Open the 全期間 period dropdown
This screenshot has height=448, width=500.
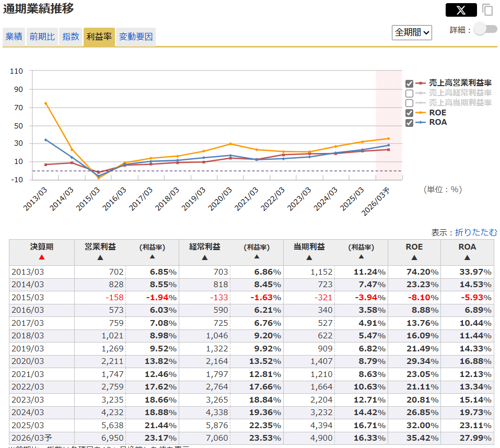[x=412, y=32]
